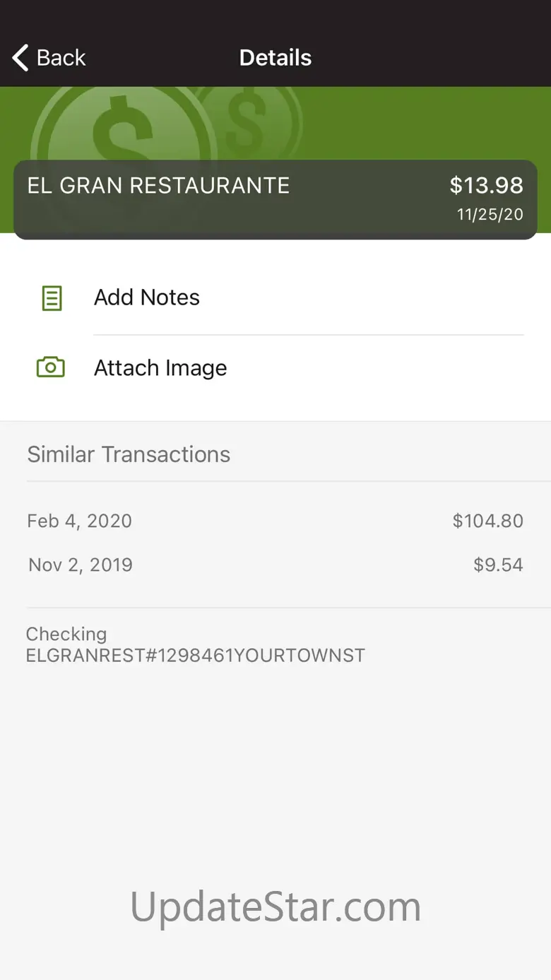Tap the Checking account label
Screen dimensions: 551x980
pos(66,634)
